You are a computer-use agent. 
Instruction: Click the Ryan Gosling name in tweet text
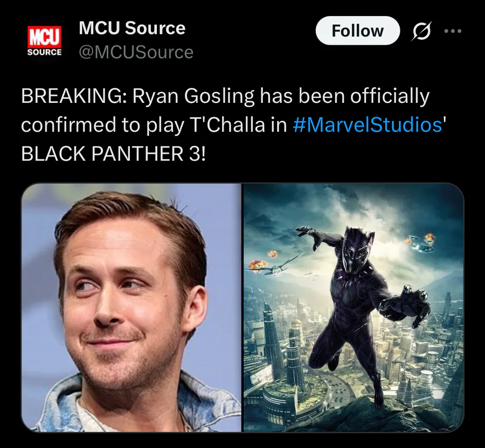point(193,97)
